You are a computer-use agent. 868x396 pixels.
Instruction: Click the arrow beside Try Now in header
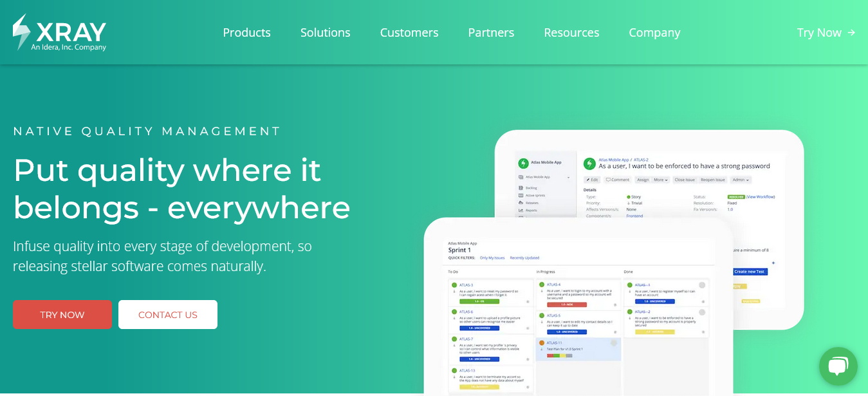[851, 32]
